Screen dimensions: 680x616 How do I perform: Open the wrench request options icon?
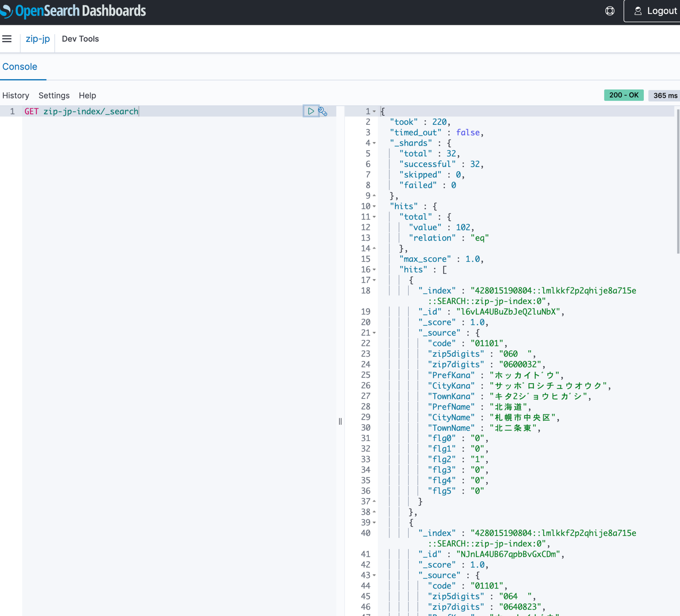323,111
